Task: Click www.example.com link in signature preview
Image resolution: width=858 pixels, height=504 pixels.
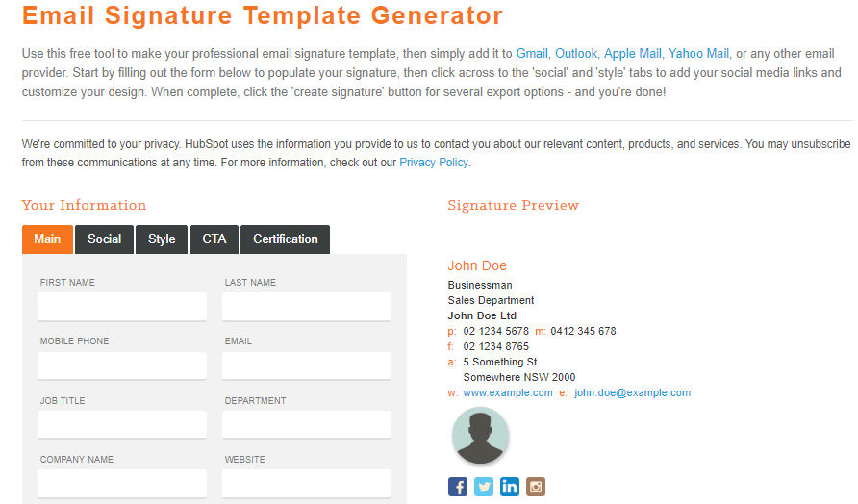Action: tap(508, 392)
